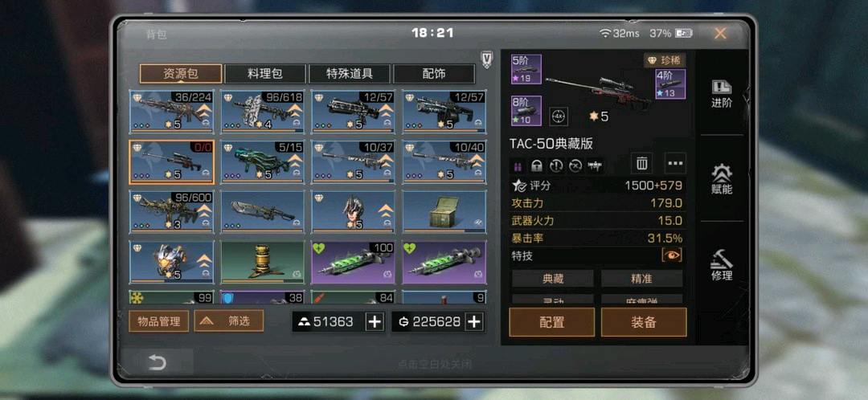Switch to the 特殊道具 tab
Viewport: 868px width, 400px height.
click(x=350, y=74)
